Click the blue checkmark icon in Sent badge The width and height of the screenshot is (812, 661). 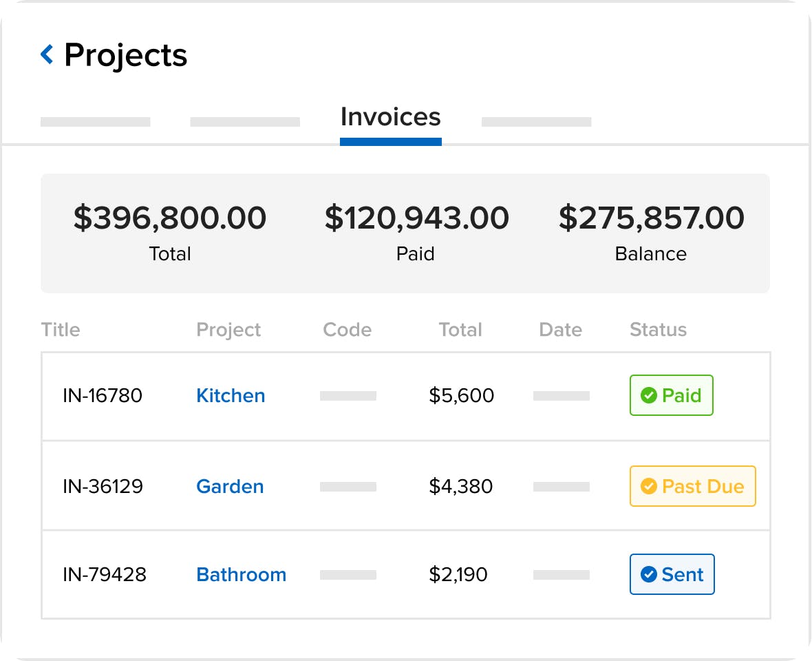point(648,574)
